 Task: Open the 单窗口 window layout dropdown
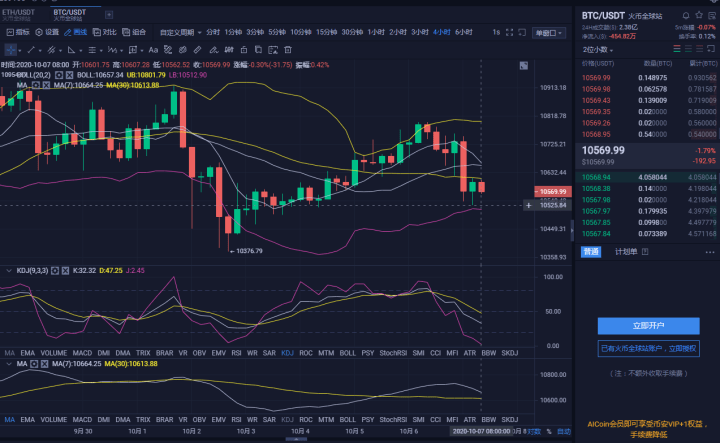click(547, 32)
